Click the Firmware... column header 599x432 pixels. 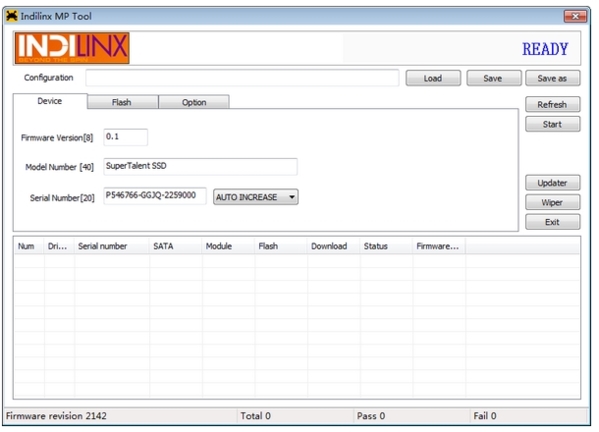pyautogui.click(x=439, y=246)
